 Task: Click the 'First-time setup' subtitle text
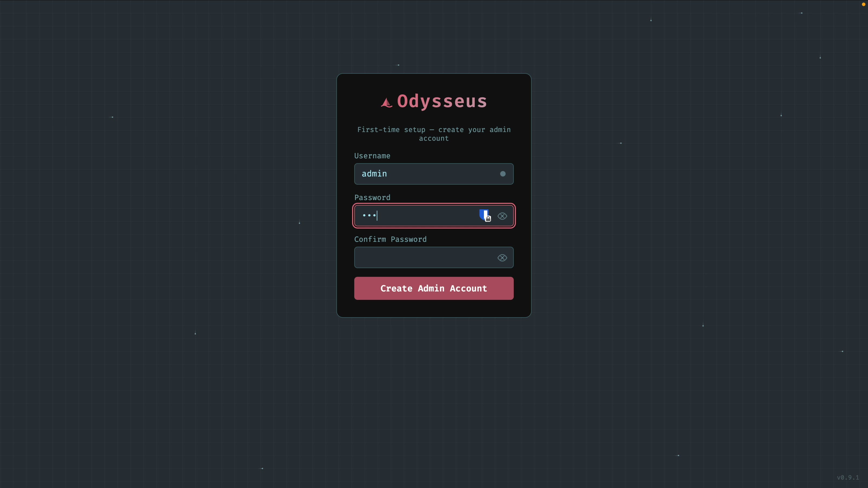[x=434, y=134]
